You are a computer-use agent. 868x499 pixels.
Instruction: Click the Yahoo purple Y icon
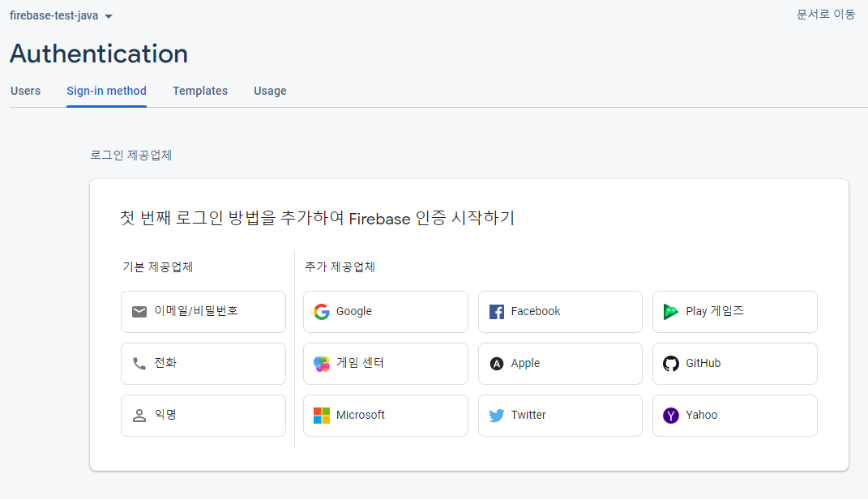pyautogui.click(x=671, y=416)
